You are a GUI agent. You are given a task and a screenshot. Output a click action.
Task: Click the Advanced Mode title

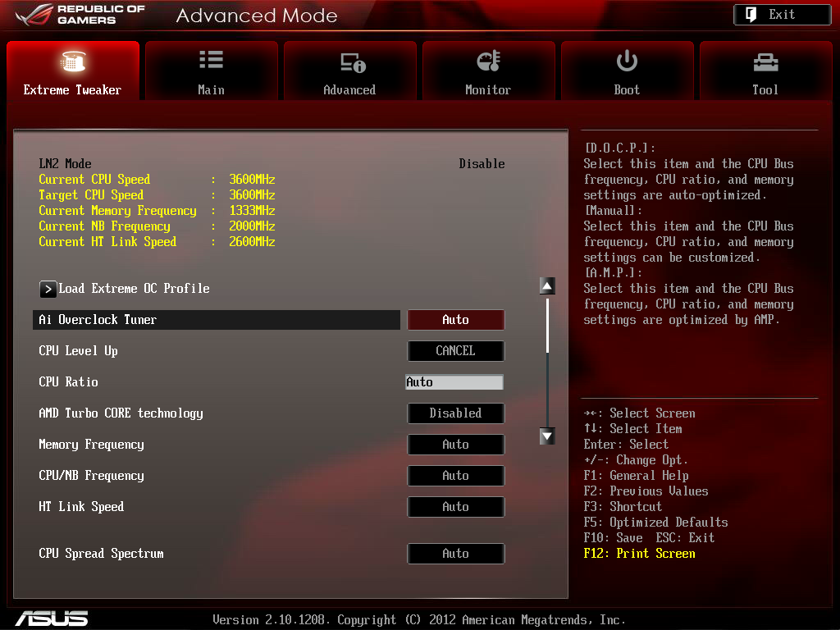click(257, 16)
